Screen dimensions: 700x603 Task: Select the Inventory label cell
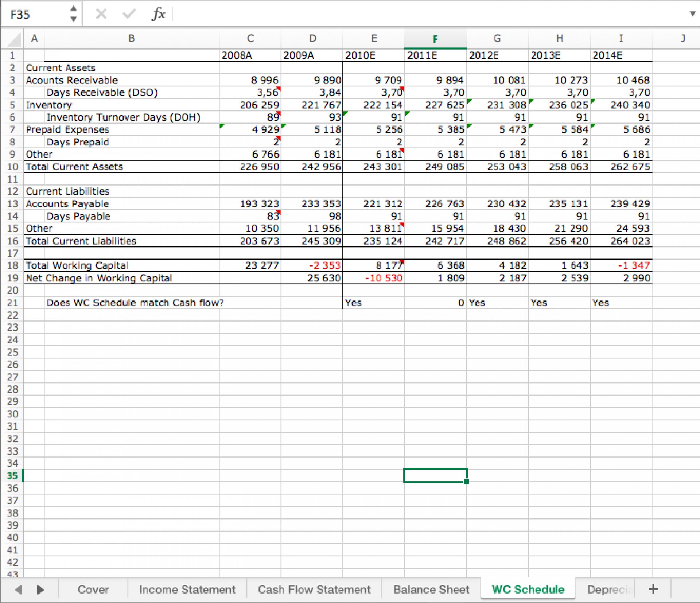(49, 105)
